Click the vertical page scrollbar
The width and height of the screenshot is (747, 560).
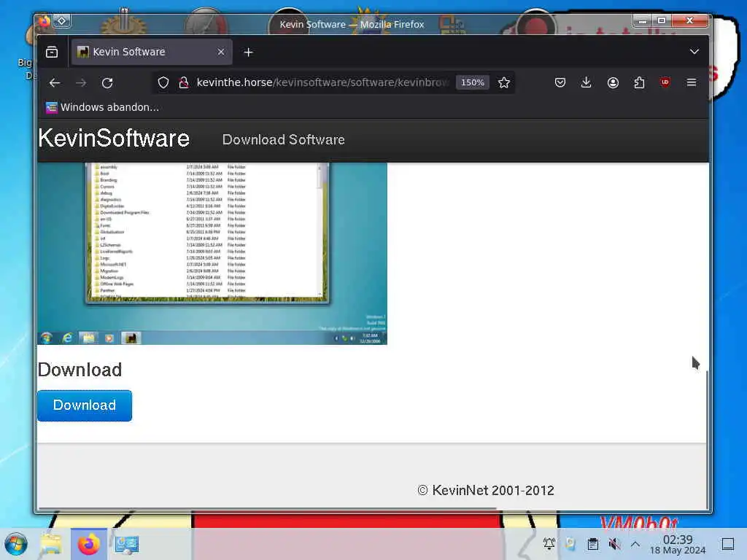coord(707,438)
